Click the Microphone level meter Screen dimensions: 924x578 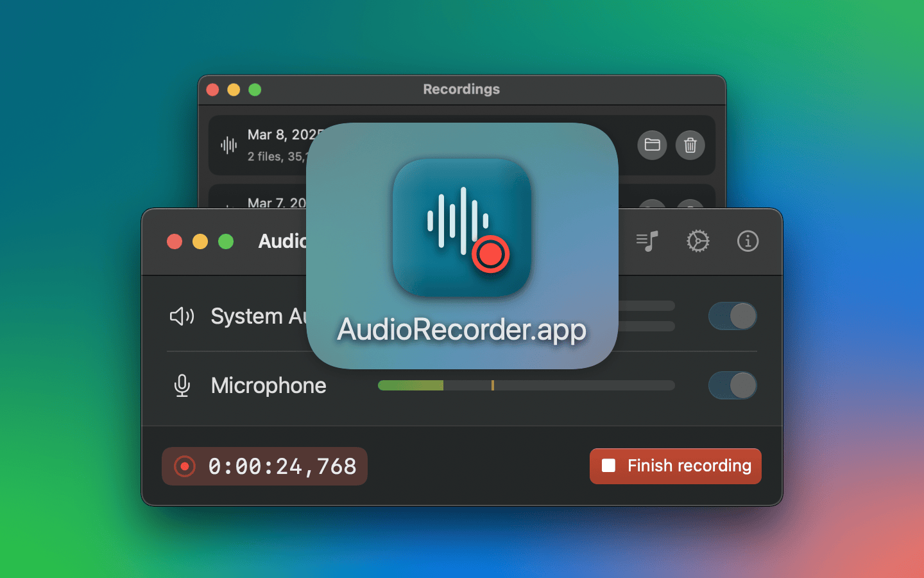pos(526,385)
